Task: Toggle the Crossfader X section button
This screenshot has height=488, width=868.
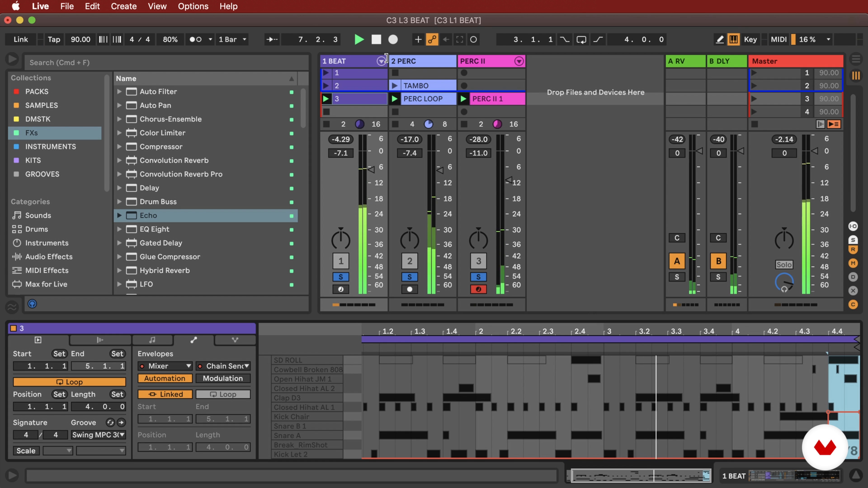Action: point(853,290)
